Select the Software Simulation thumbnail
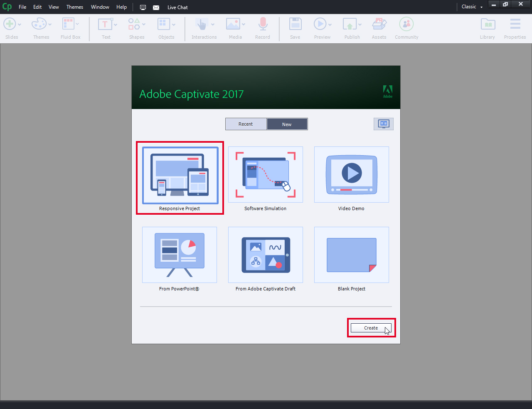Viewport: 532px width, 409px height. (x=266, y=174)
